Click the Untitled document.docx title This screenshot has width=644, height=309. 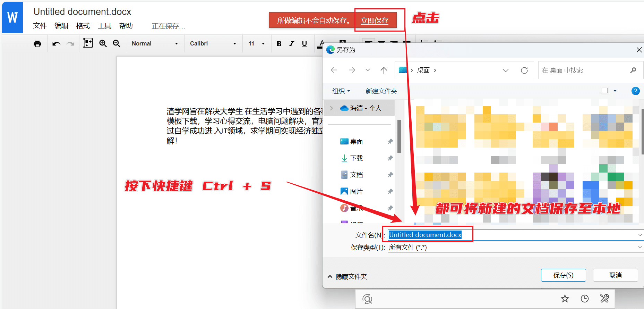click(x=82, y=11)
